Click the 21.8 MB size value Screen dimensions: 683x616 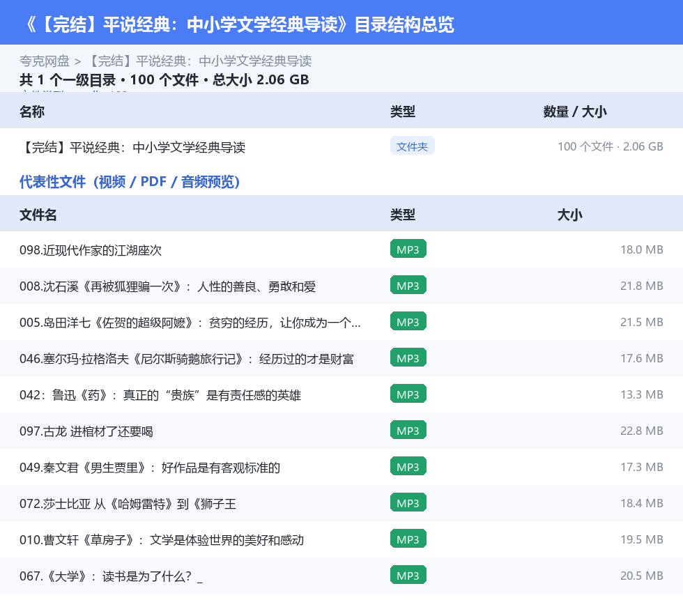click(x=642, y=286)
